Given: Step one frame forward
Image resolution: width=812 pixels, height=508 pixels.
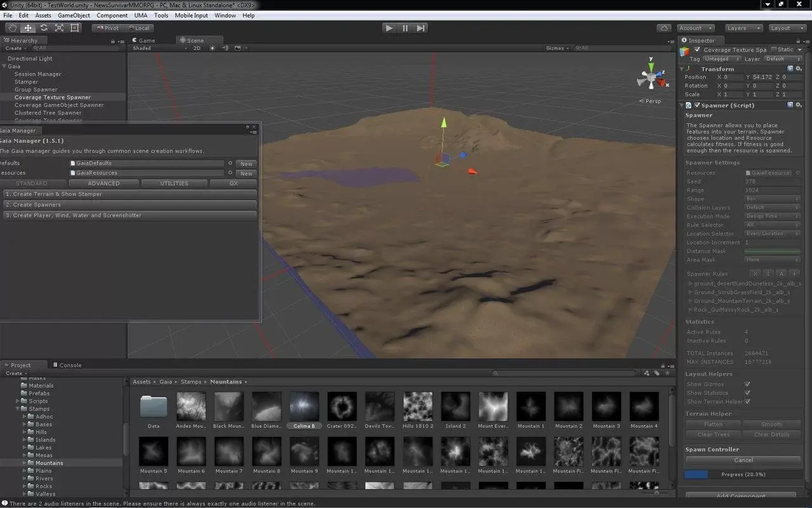Looking at the screenshot, I should [x=421, y=28].
